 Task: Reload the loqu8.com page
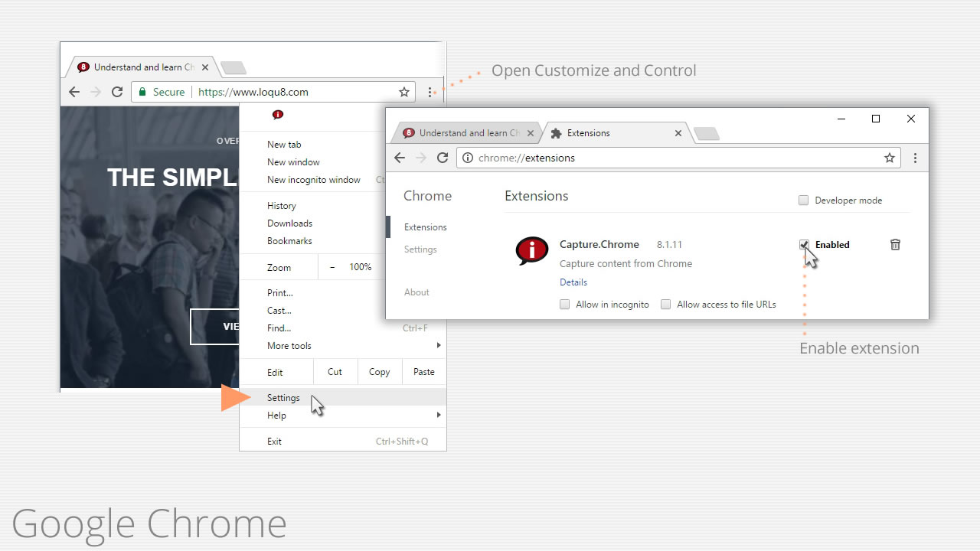coord(117,92)
